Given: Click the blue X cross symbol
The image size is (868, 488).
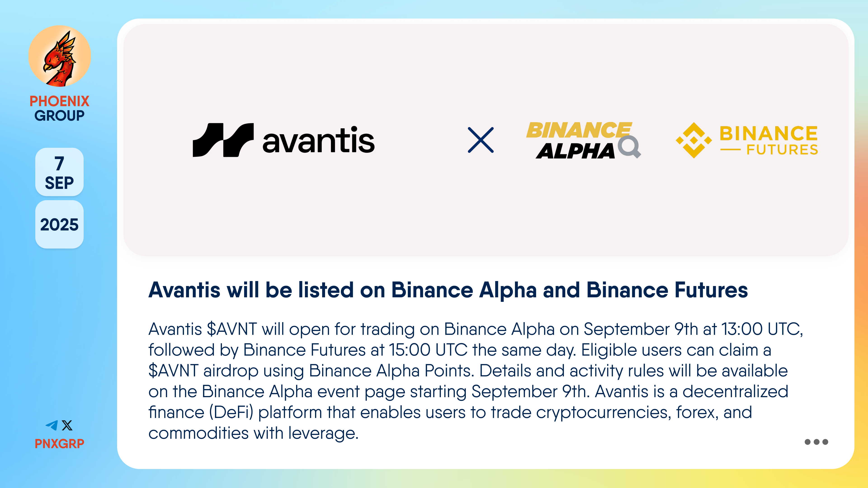Looking at the screenshot, I should click(481, 140).
